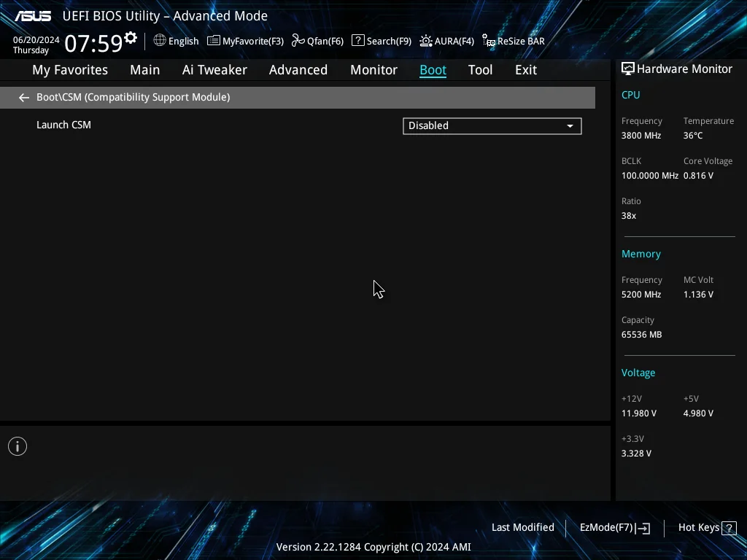Screen dimensions: 747x560
Task: Go to My Favorites tab
Action: [x=70, y=70]
